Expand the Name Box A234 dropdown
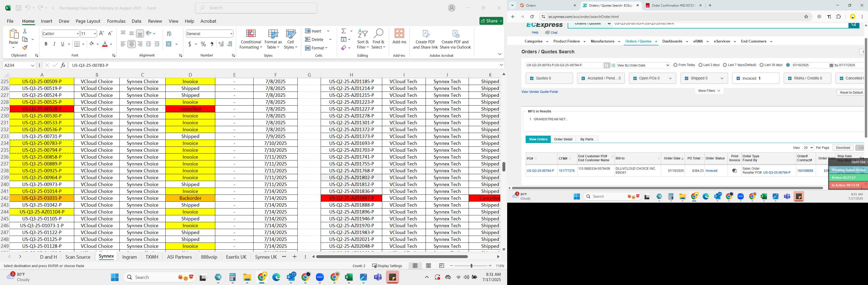The image size is (868, 285). 33,65
